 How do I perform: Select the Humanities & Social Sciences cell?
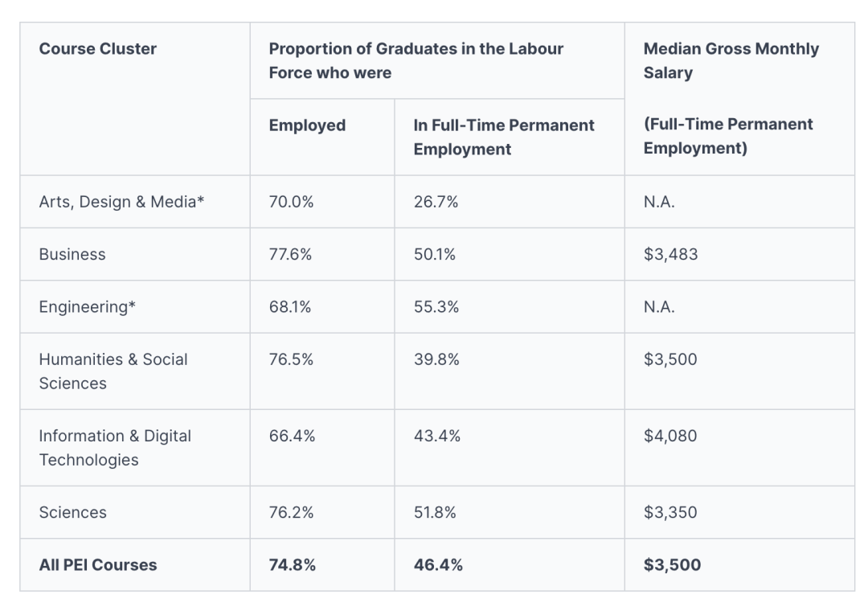[x=113, y=371]
